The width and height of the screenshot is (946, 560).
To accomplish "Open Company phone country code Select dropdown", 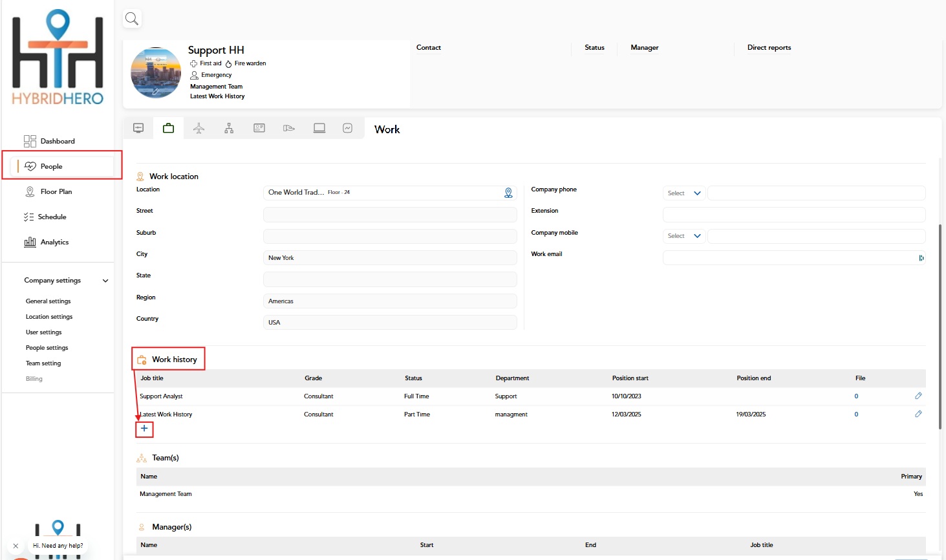I will [x=684, y=193].
